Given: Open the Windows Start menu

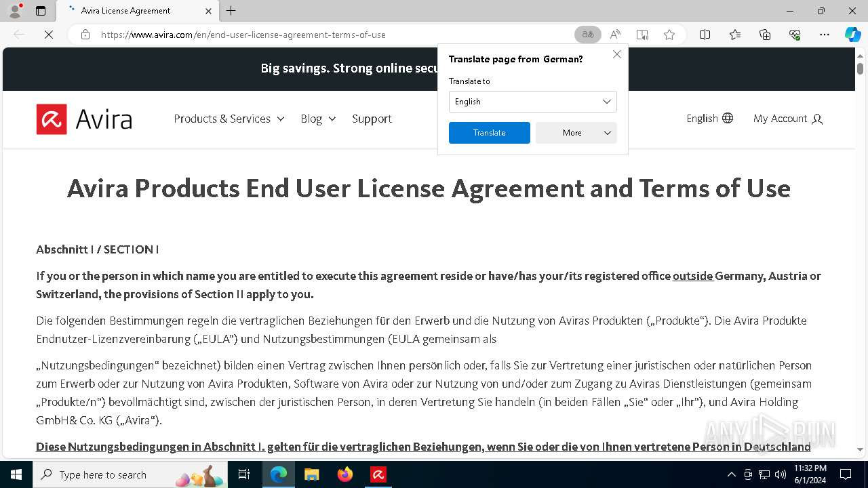Looking at the screenshot, I should 16,474.
